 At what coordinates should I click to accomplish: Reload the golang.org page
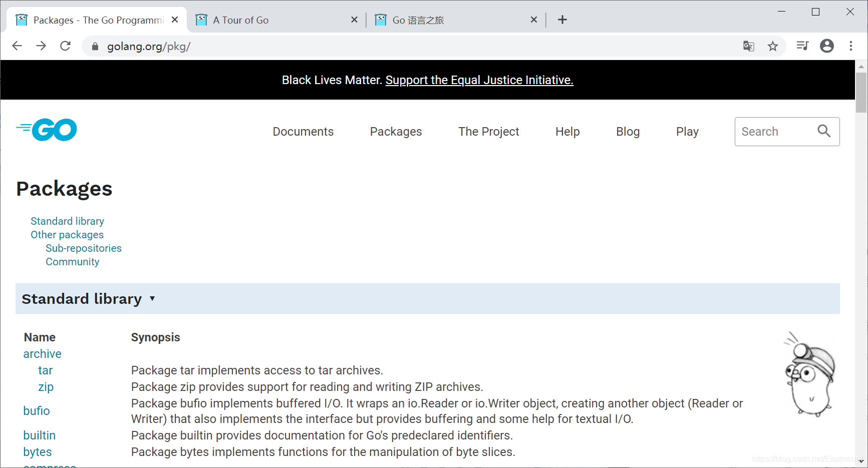coord(65,46)
